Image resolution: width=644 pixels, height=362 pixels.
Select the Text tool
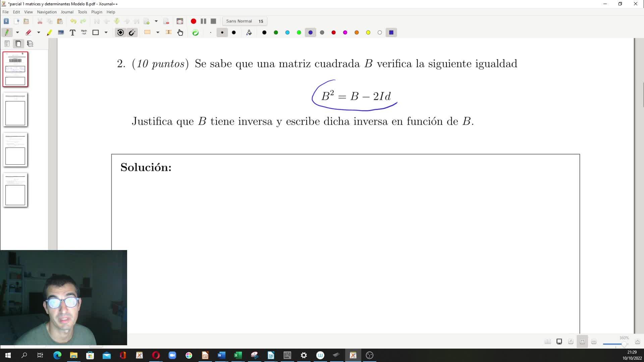(x=72, y=33)
